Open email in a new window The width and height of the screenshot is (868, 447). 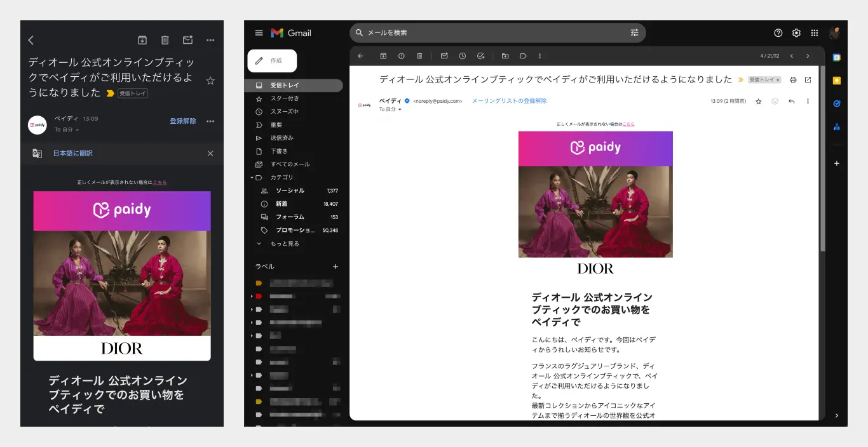[x=808, y=80]
